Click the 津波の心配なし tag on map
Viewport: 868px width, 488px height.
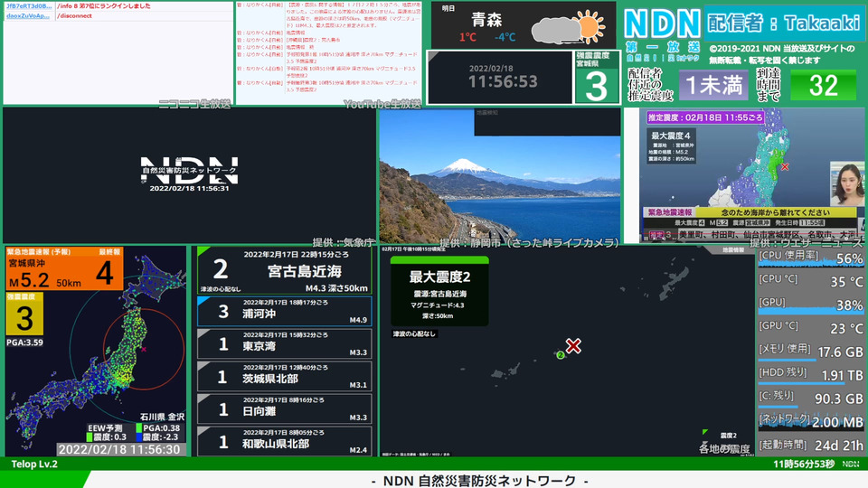[414, 333]
